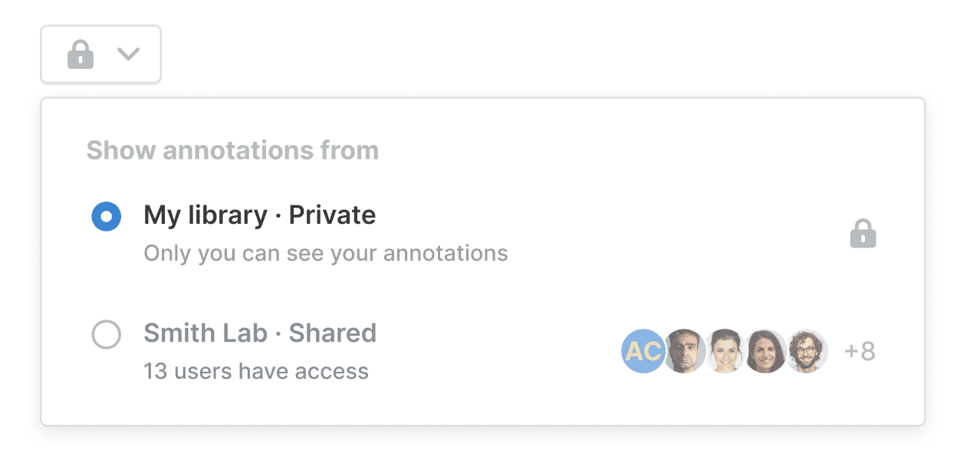This screenshot has height=466, width=980.
Task: Click the dark-haired woman's avatar
Action: click(766, 351)
